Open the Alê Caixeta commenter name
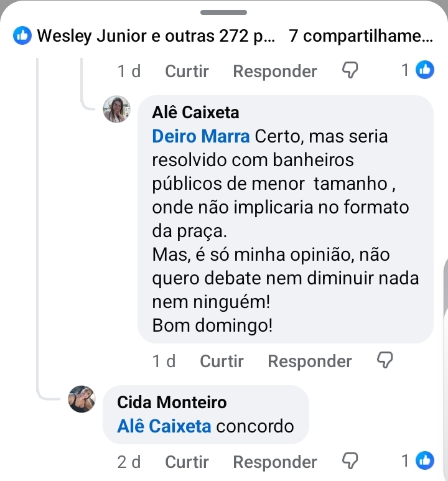 pos(195,113)
